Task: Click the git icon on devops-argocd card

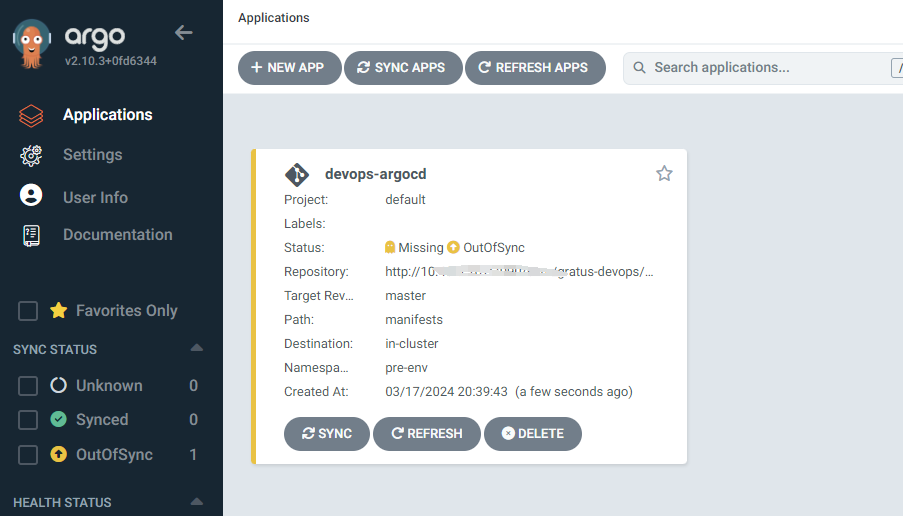Action: (x=297, y=174)
